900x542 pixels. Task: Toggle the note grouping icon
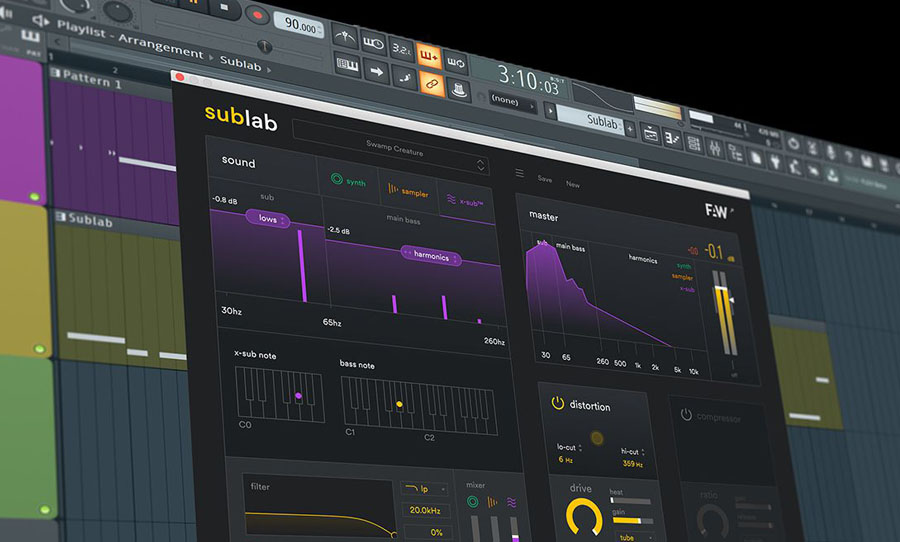click(x=405, y=78)
